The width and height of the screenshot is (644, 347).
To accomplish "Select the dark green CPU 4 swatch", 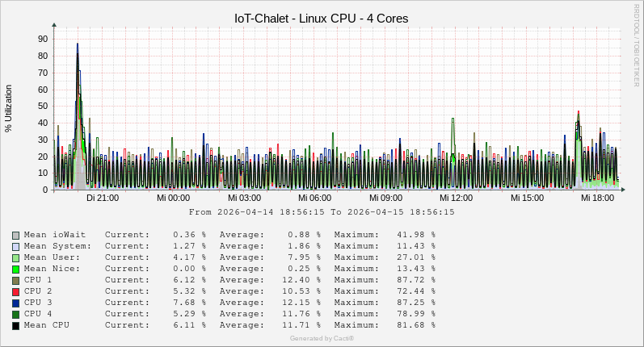I will tap(15, 314).
